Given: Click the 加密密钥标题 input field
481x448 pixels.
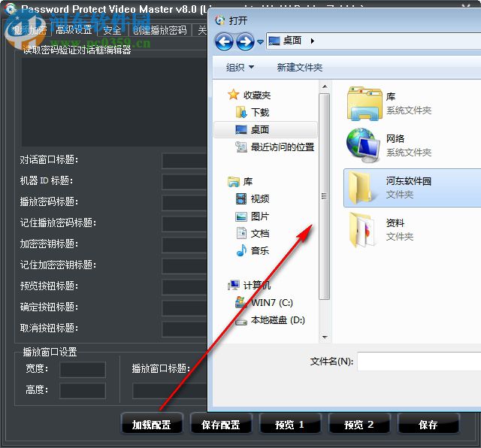Looking at the screenshot, I should coord(185,245).
